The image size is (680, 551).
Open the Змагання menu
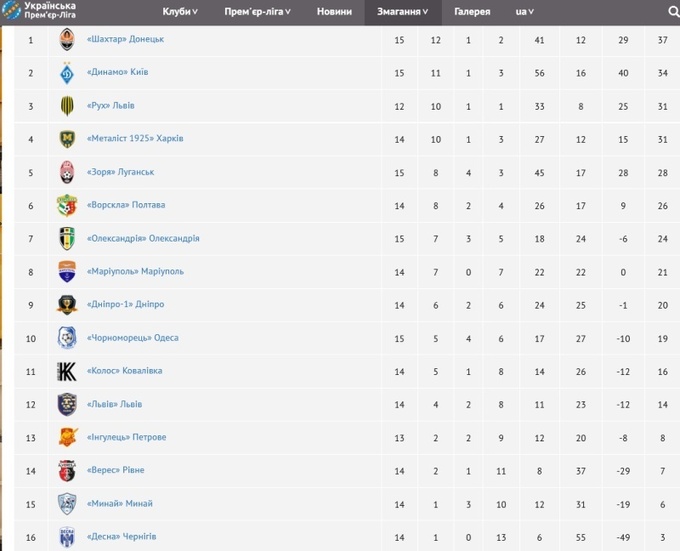tap(403, 12)
